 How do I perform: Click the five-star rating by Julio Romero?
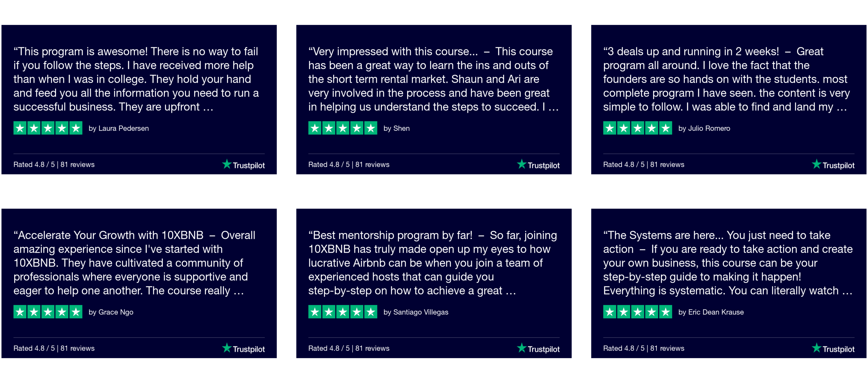(x=637, y=128)
